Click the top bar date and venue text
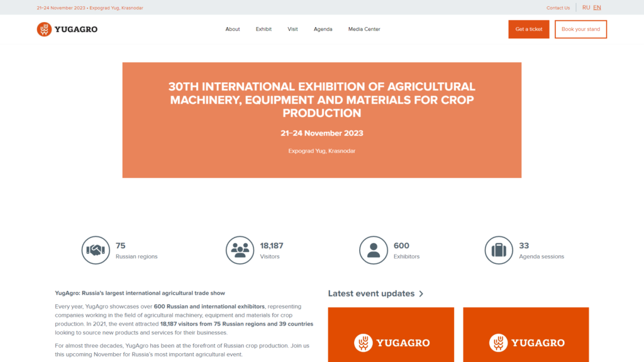 [x=90, y=8]
